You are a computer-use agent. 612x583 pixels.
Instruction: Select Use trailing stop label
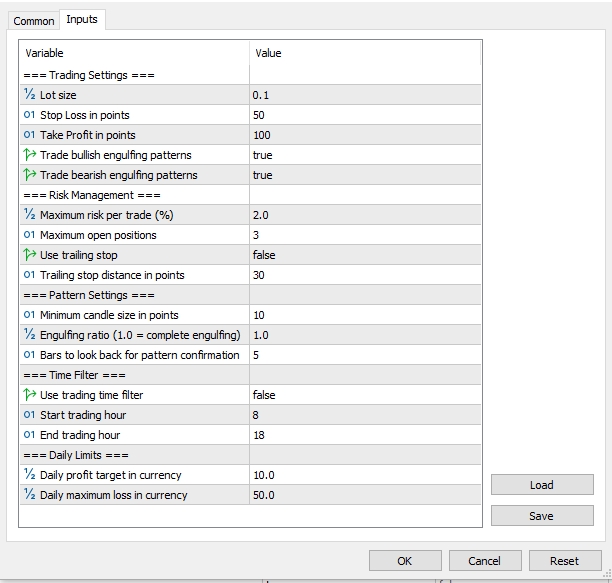[x=79, y=255]
